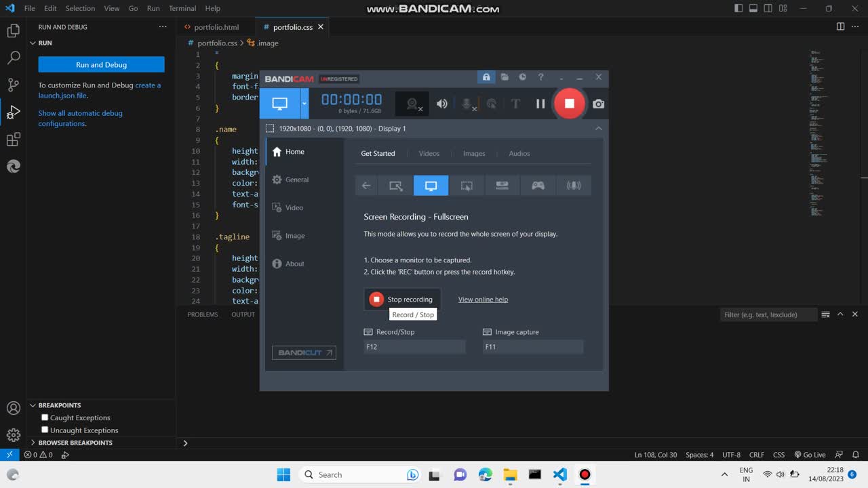The image size is (868, 488).
Task: Click the Stop recording button
Action: [x=402, y=300]
